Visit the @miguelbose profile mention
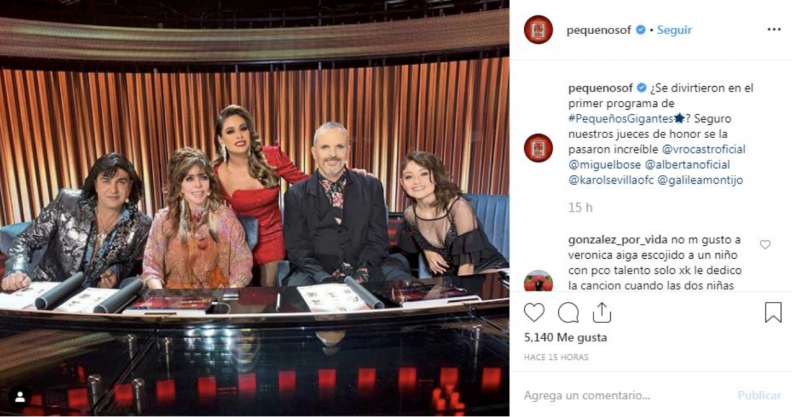Screen dimensions: 800x417 coord(604,164)
